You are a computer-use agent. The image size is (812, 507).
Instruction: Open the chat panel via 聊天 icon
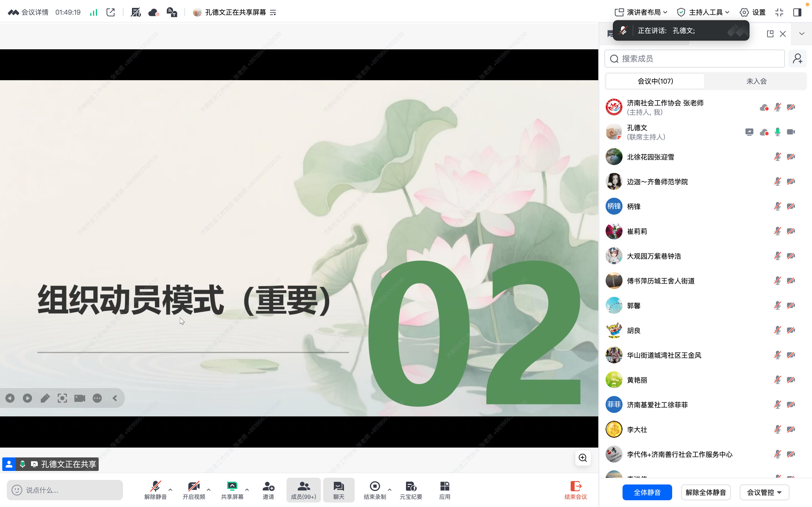(338, 490)
